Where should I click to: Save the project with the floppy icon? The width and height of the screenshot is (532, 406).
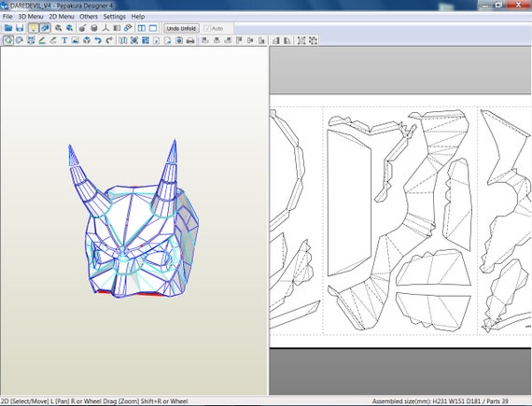(x=20, y=28)
